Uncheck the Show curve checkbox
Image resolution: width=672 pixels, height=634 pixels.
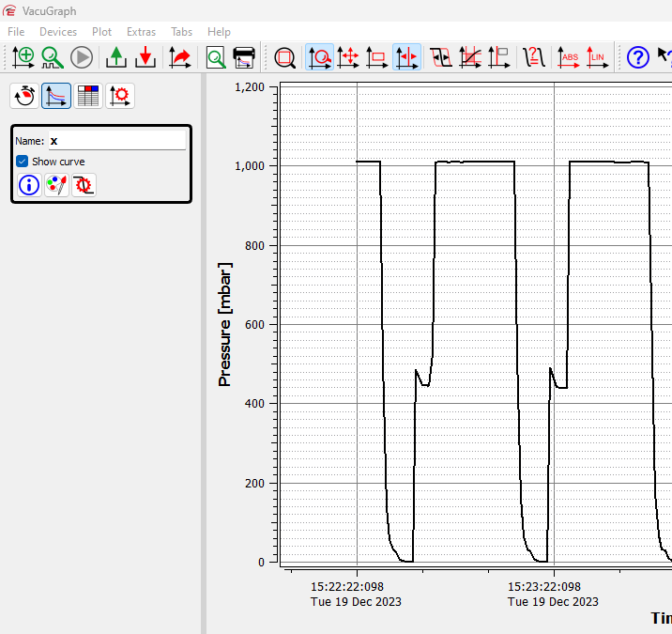[x=22, y=162]
